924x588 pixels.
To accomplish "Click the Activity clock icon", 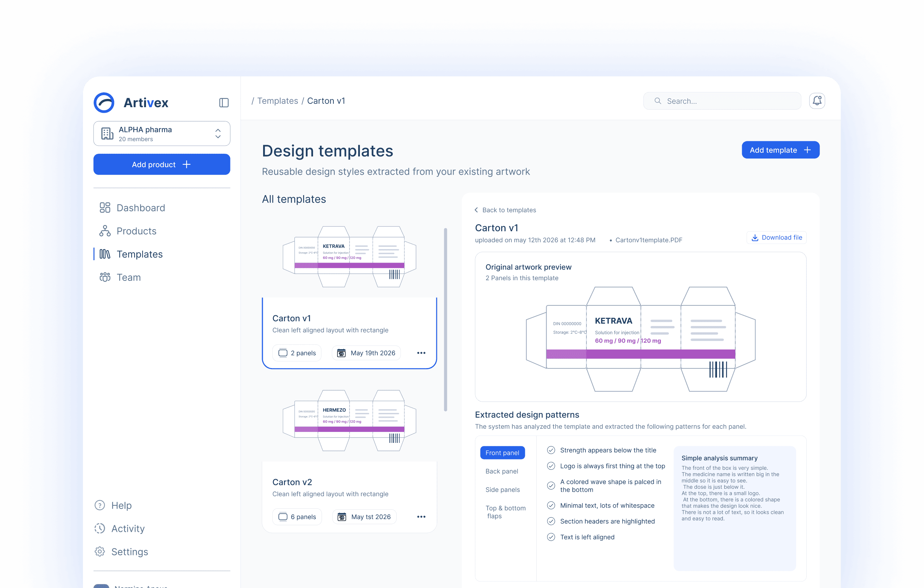I will (100, 528).
